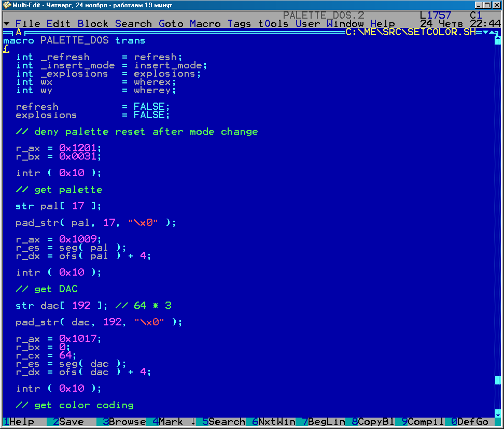
Task: Click the down-arrow icon on the editor window frame
Action: click(486, 32)
